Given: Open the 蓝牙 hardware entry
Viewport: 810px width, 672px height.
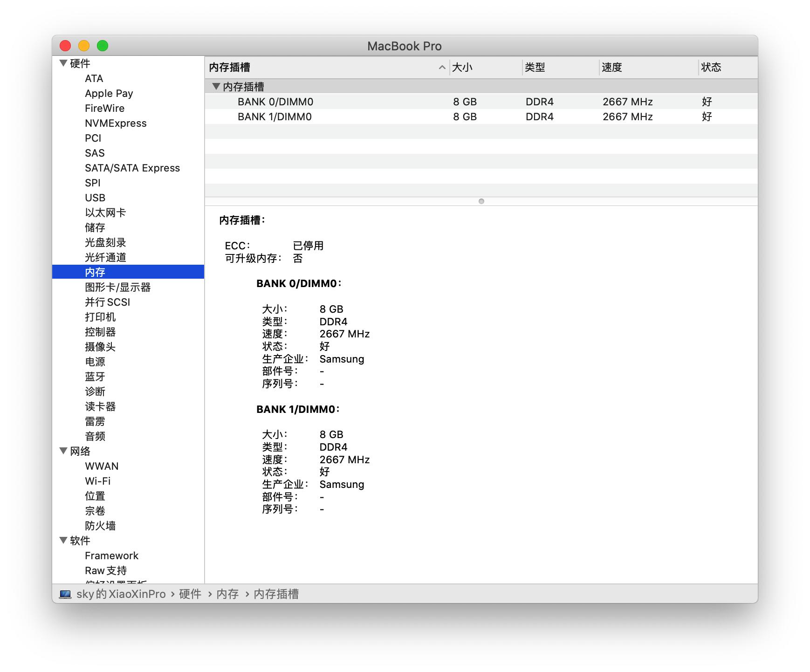Looking at the screenshot, I should click(95, 377).
